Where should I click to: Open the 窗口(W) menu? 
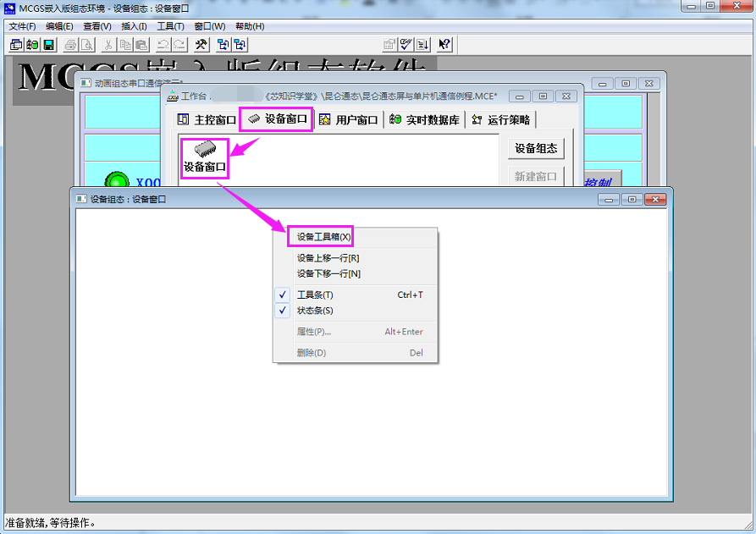[210, 26]
